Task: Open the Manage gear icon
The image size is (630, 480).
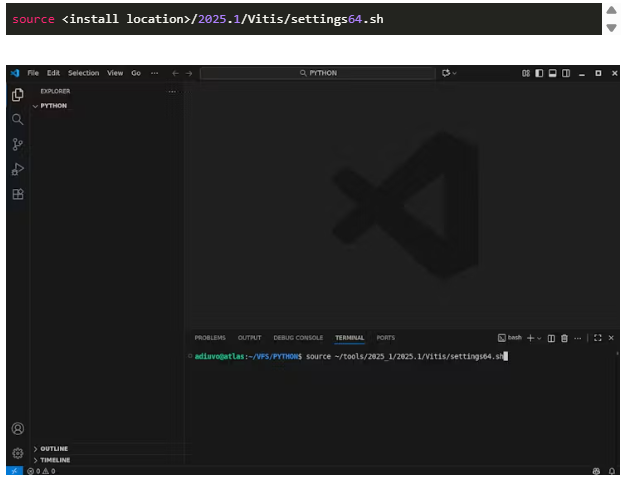Action: click(17, 452)
